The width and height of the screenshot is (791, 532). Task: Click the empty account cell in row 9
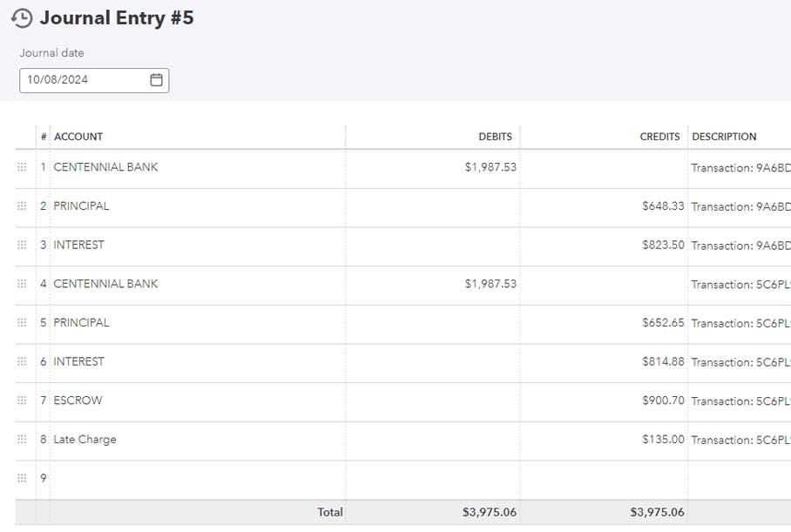pos(196,478)
